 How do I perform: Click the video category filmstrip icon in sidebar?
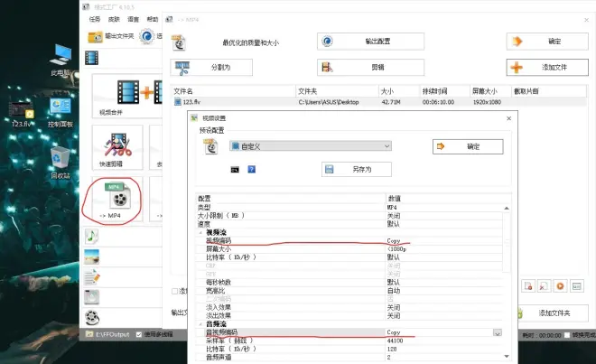pos(91,58)
